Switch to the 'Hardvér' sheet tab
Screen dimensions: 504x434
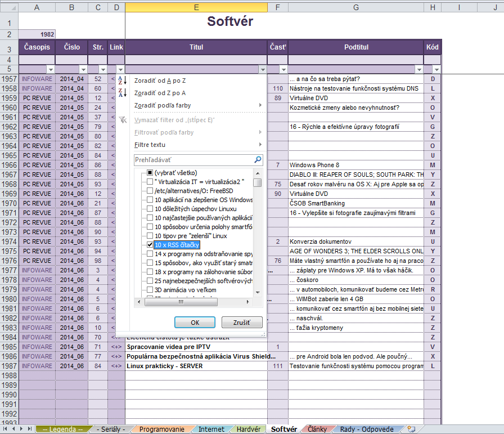[x=249, y=429]
